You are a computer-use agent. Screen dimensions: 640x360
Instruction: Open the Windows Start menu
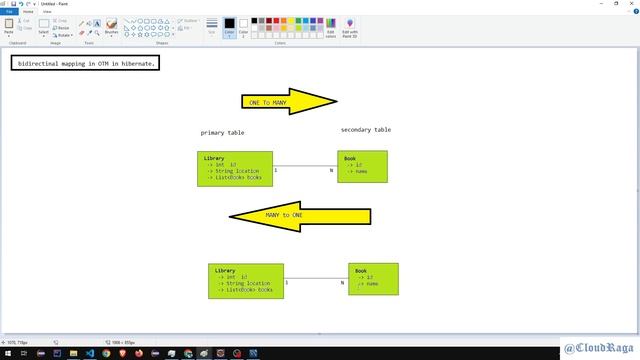tap(8, 353)
